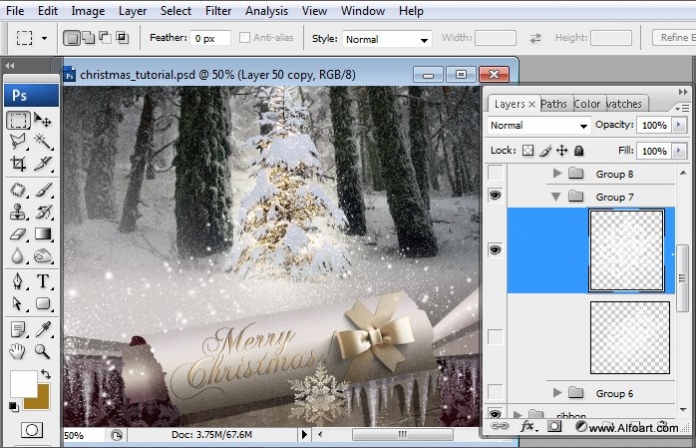Collapse the Layers panel dock
696x448 pixels.
(683, 91)
